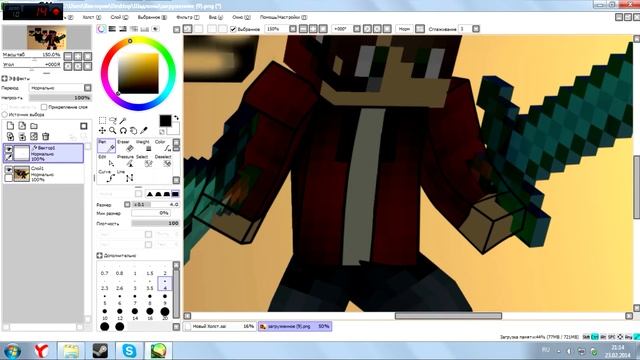Open the Фильтр menu

coord(188,17)
